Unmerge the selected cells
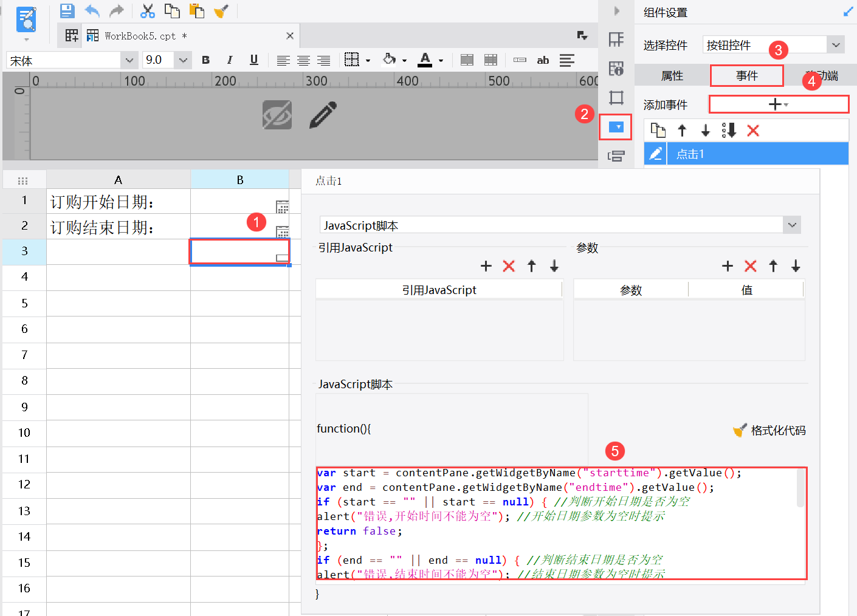Image resolution: width=857 pixels, height=616 pixels. click(x=490, y=60)
